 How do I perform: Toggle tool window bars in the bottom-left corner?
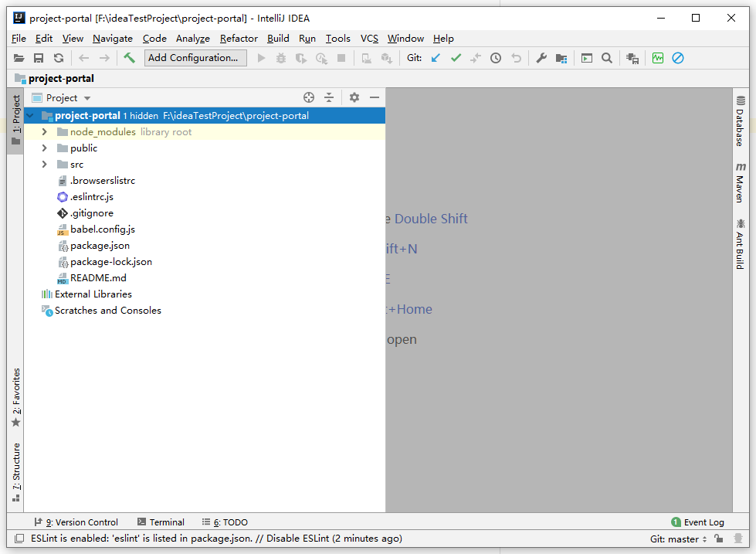tap(19, 539)
